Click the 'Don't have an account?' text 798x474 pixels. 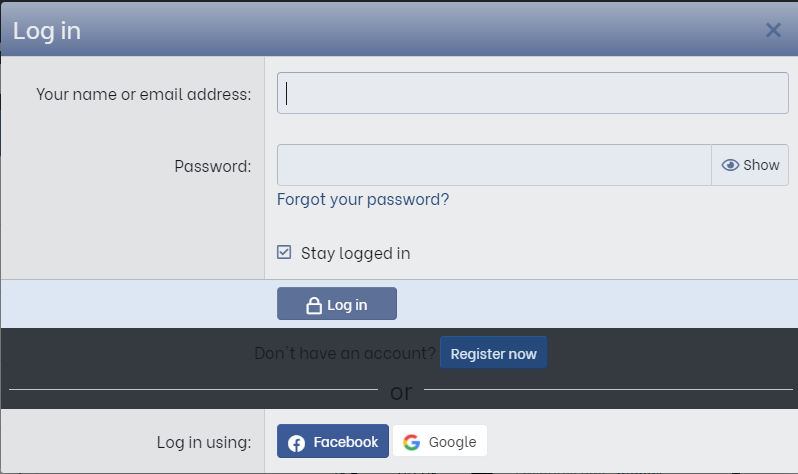345,353
